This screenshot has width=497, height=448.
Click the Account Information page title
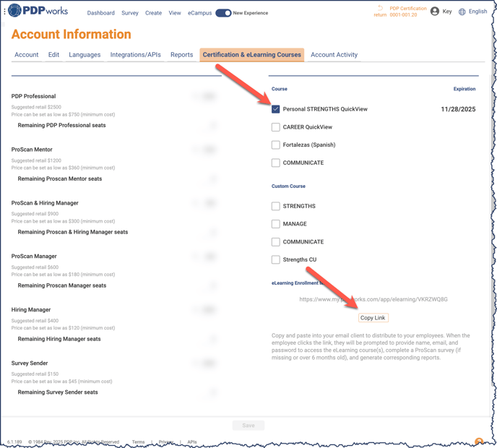pos(72,34)
